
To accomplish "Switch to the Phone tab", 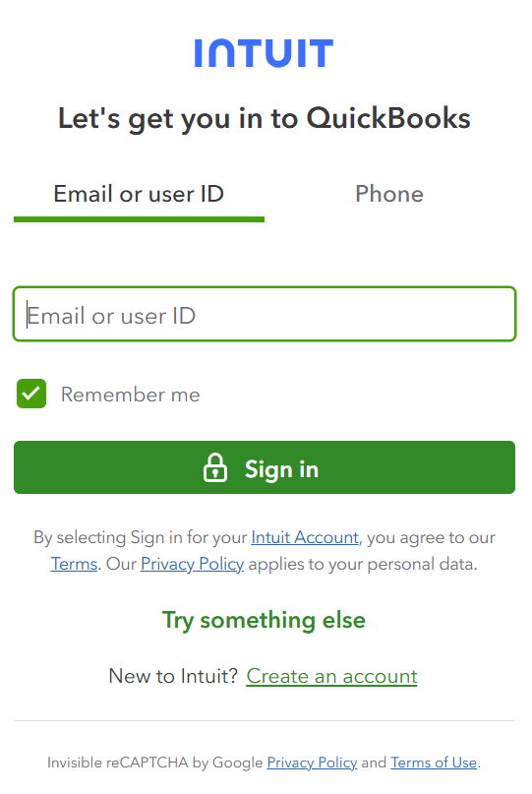I will click(x=389, y=194).
